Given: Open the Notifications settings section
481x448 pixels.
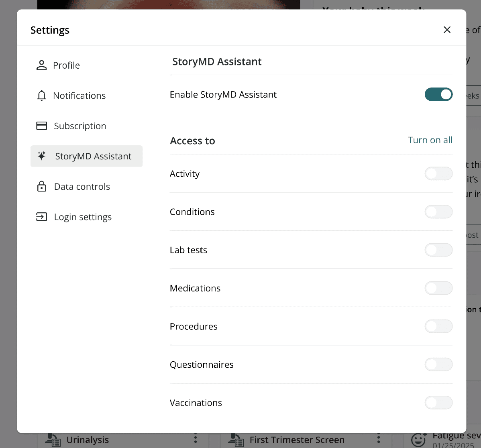Looking at the screenshot, I should click(86, 96).
